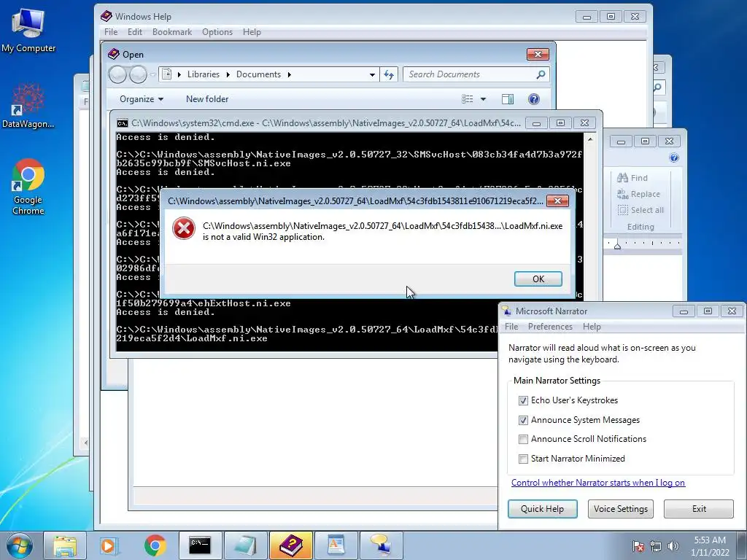
Task: Enable Announce Scroll Notifications checkbox
Action: point(523,439)
